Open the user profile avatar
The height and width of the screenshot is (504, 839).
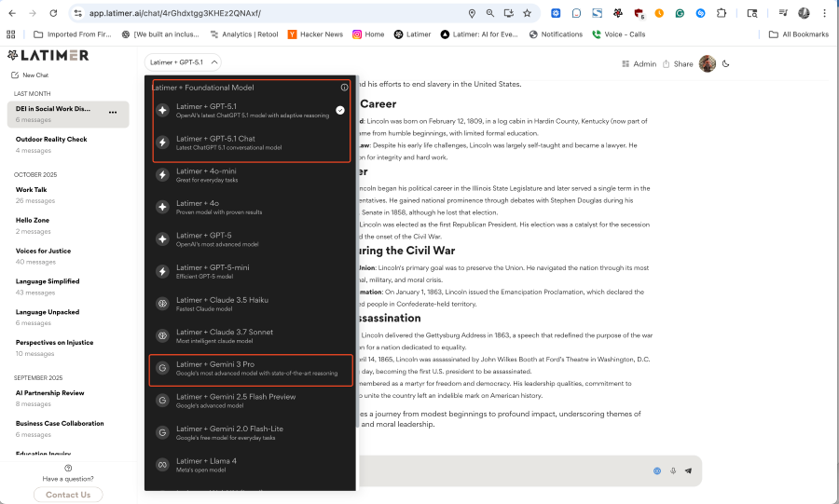pyautogui.click(x=708, y=63)
